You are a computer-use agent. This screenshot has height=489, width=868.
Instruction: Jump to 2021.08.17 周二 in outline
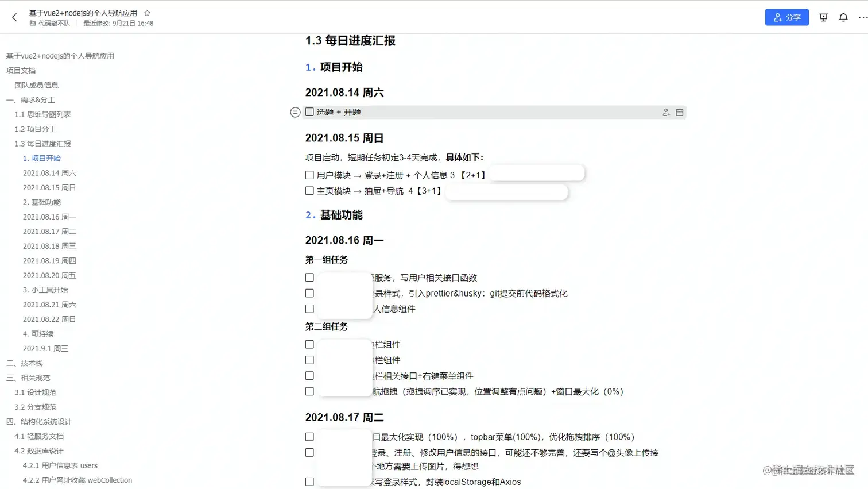click(x=49, y=232)
